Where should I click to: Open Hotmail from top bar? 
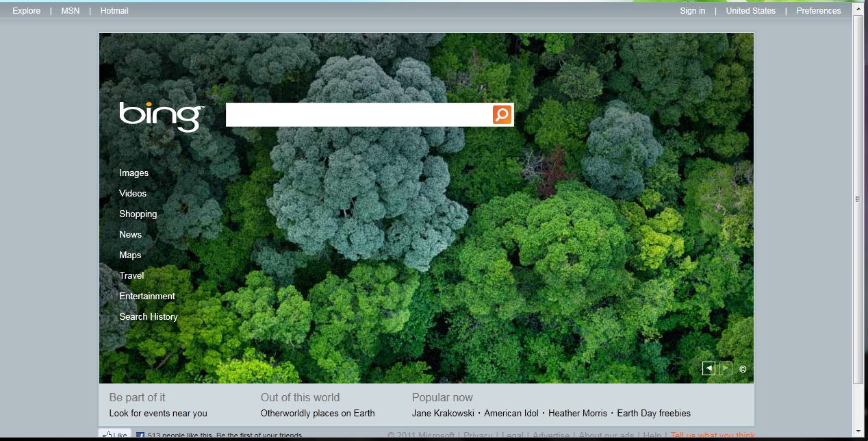point(114,11)
